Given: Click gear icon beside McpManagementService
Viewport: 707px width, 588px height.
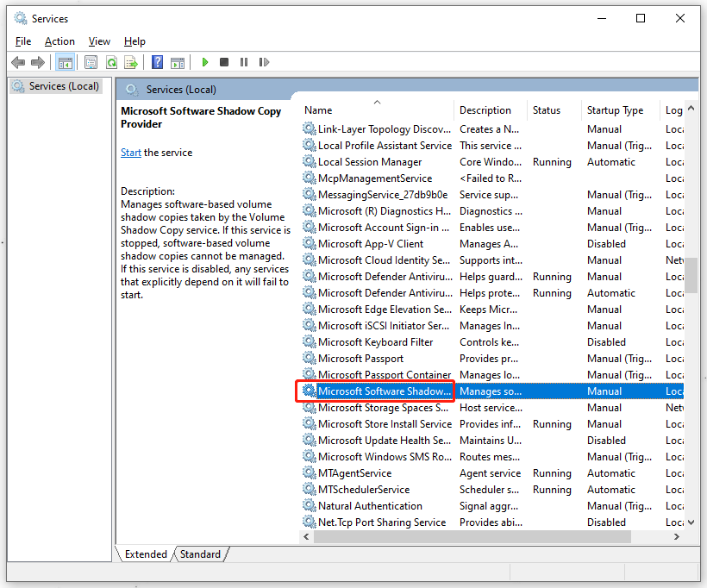Looking at the screenshot, I should (x=309, y=178).
